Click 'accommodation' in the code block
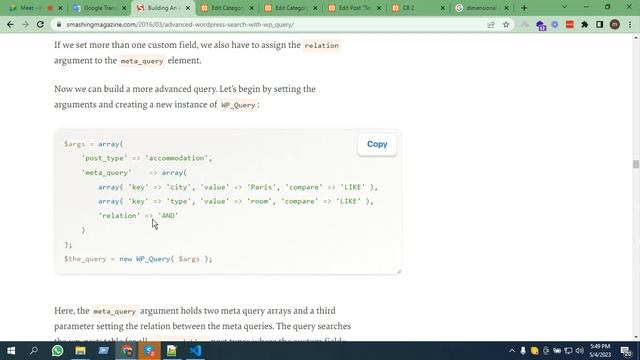The width and height of the screenshot is (640, 360). point(176,158)
